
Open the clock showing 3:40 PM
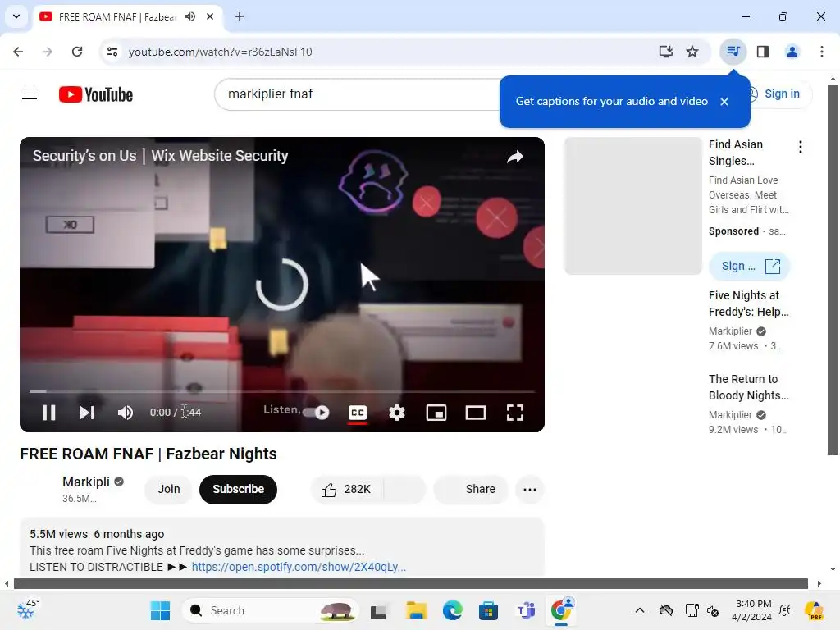click(x=754, y=610)
